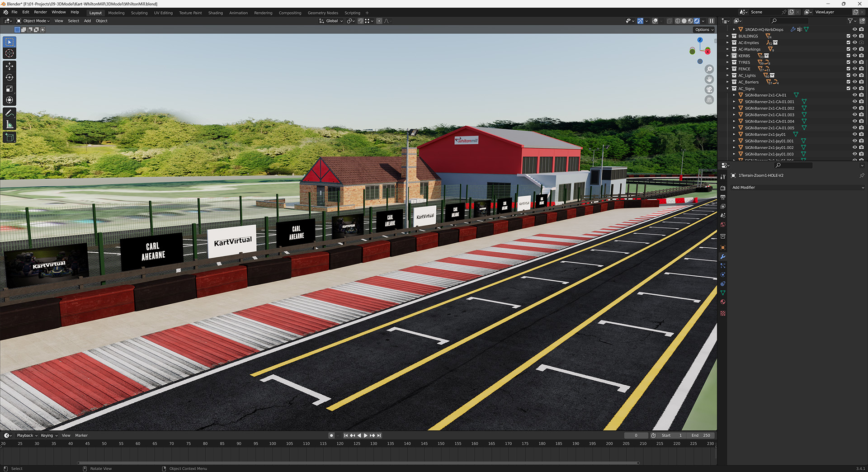Viewport: 868px width, 472px height.
Task: Open the shading options dropdown arrow
Action: (x=703, y=21)
